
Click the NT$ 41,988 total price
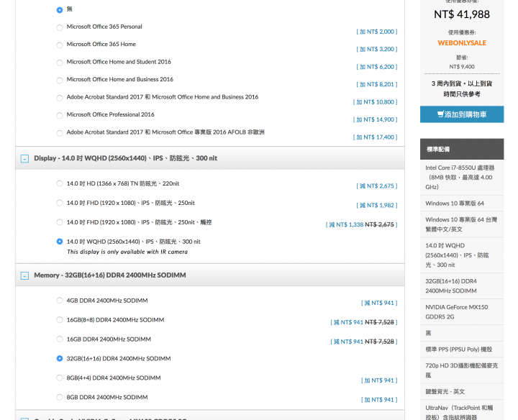coord(462,14)
